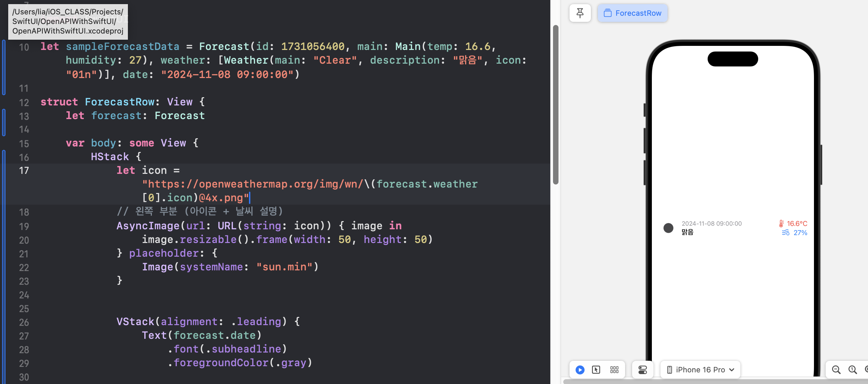Click ForecastRow struct name in code
Viewport: 868px width, 384px height.
point(119,102)
